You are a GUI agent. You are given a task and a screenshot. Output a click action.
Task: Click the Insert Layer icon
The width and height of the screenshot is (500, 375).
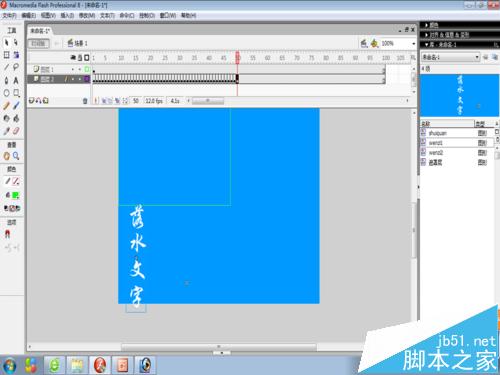[x=31, y=100]
